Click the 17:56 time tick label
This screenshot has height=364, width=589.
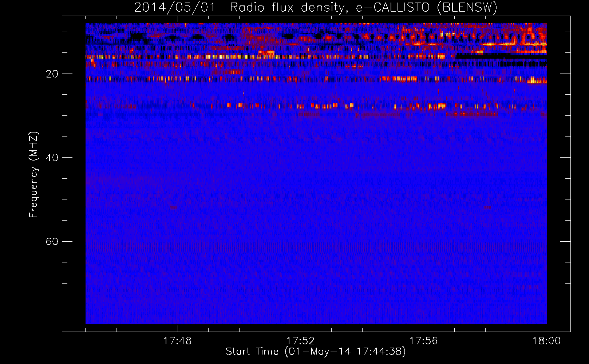coord(424,341)
